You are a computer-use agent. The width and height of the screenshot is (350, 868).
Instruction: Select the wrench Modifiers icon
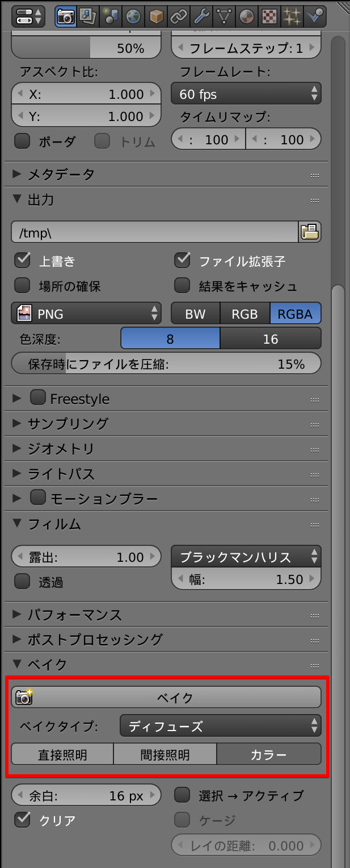tap(201, 16)
